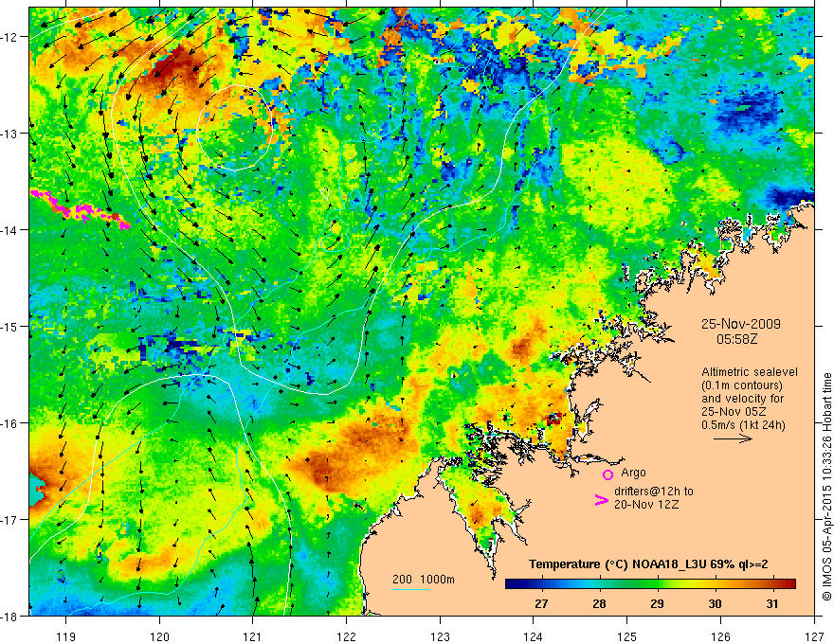The image size is (834, 644).
Task: Click longitude axis label 121
Action: pos(253,636)
